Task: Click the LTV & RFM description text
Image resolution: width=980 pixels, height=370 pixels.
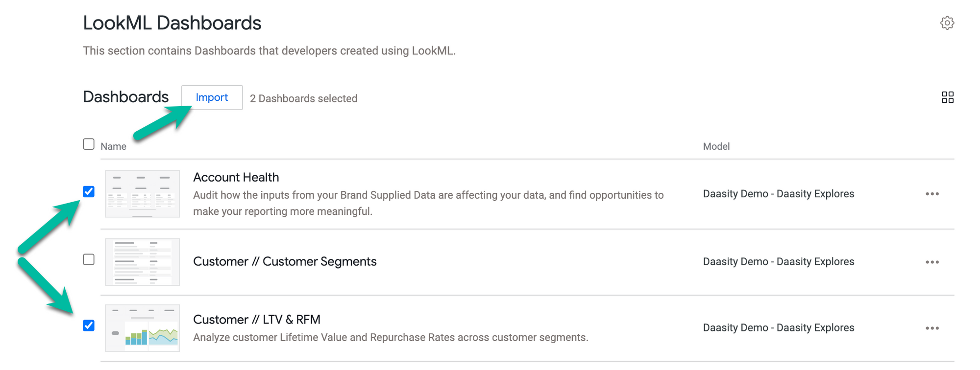Action: pyautogui.click(x=390, y=338)
